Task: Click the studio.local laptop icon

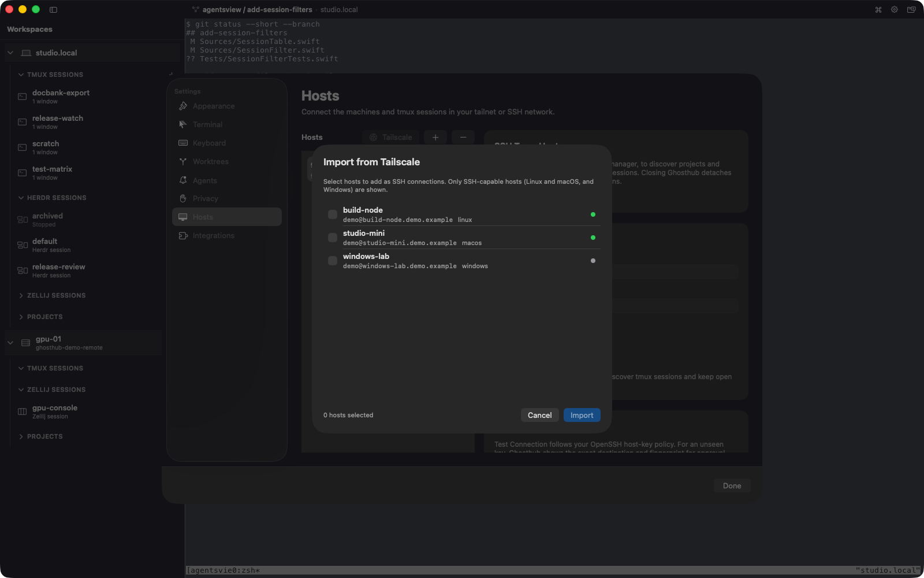Action: [26, 53]
